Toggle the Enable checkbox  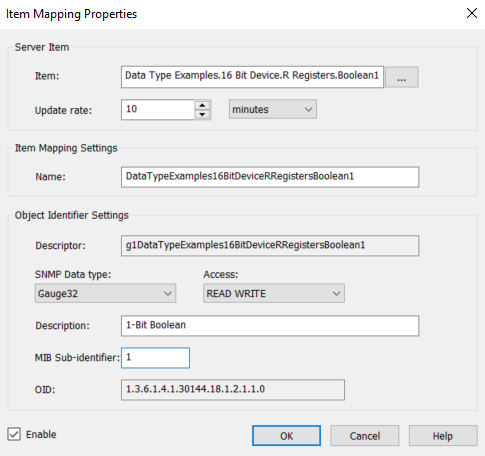14,434
